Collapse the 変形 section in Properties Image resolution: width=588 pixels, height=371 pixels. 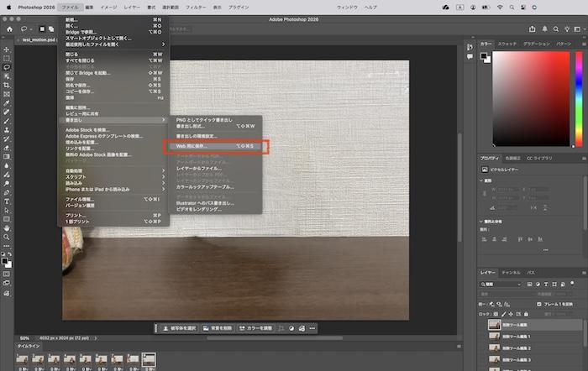click(x=481, y=180)
